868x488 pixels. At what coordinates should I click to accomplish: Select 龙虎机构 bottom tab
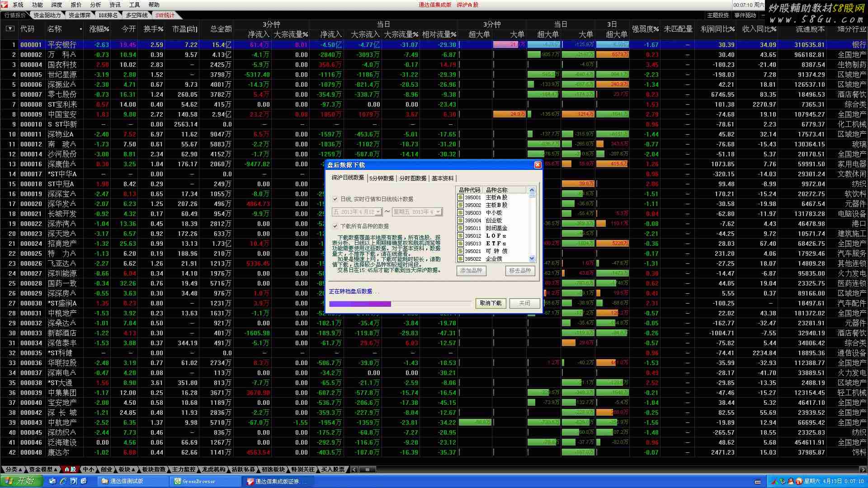(x=214, y=469)
